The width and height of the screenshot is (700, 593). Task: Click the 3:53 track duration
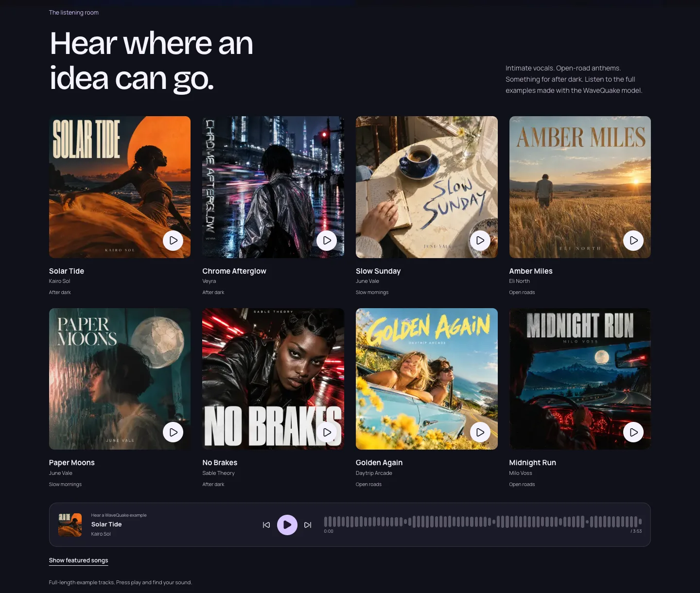(636, 531)
